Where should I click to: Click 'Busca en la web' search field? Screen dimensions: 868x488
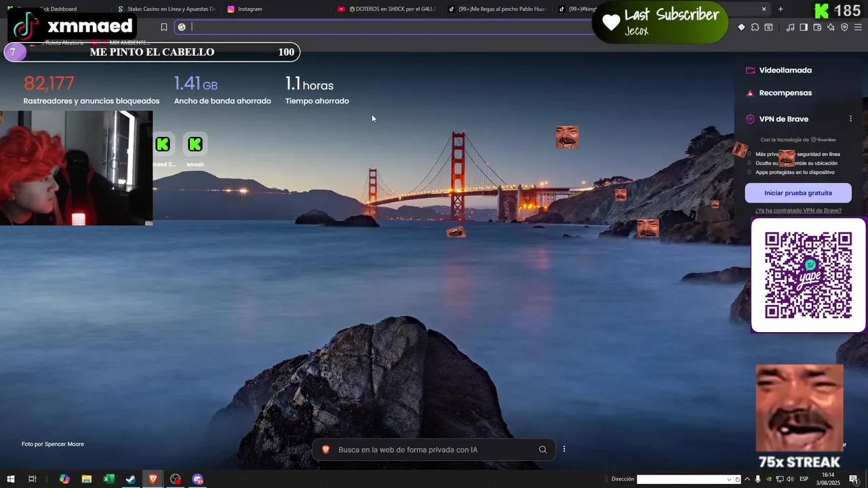434,449
